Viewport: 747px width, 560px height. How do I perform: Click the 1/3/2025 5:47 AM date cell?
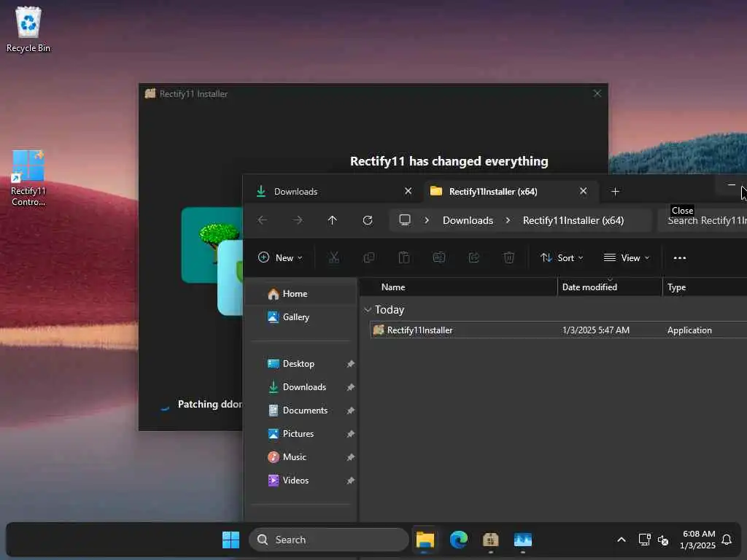click(596, 330)
